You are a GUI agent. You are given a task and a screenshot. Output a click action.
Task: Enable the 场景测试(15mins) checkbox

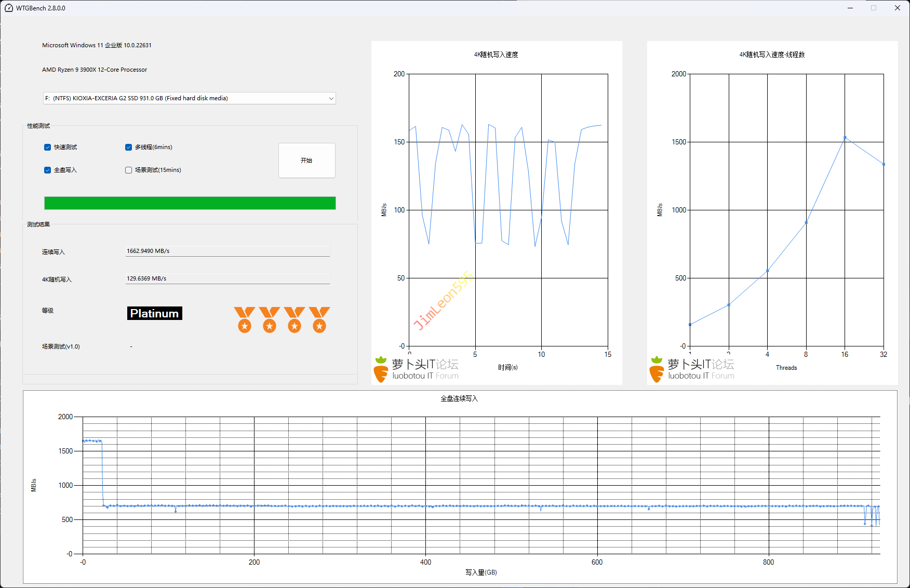129,170
